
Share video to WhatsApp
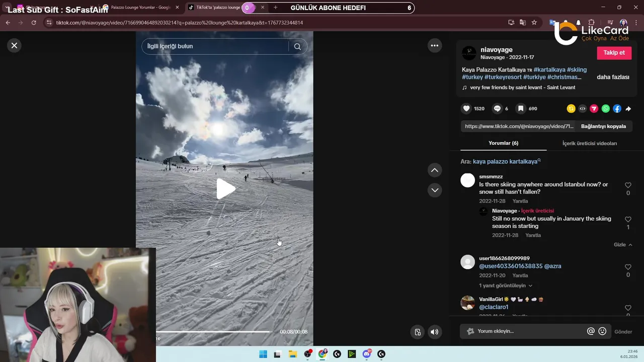point(606,109)
